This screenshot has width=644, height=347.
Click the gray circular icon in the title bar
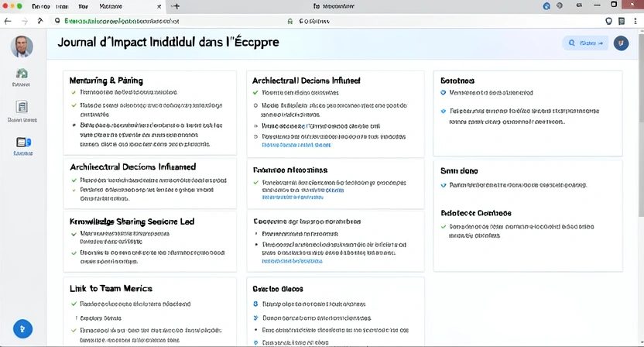click(560, 5)
